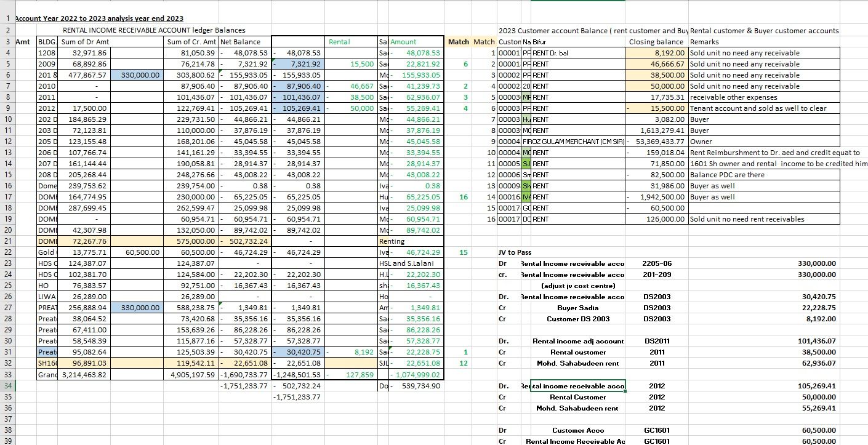Select the 'Buyer Sadia' JV entry cell

point(578,308)
